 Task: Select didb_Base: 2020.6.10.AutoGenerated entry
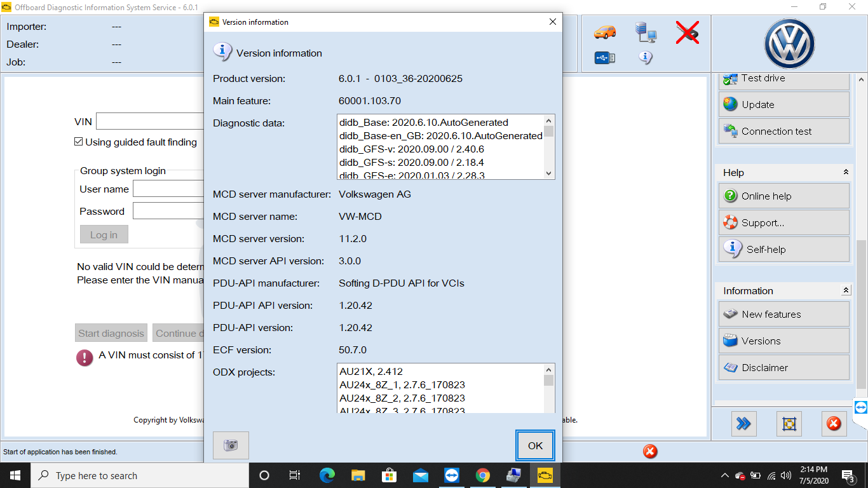(424, 122)
